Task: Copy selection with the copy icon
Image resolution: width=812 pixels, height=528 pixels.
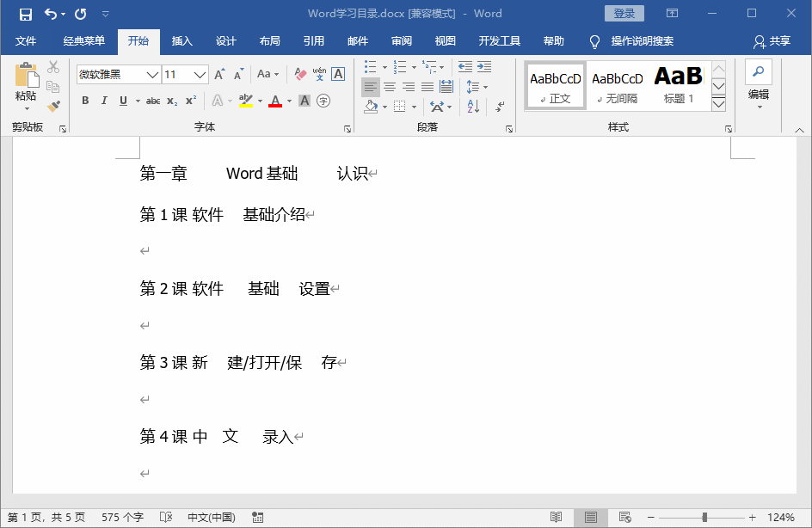Action: coord(52,87)
